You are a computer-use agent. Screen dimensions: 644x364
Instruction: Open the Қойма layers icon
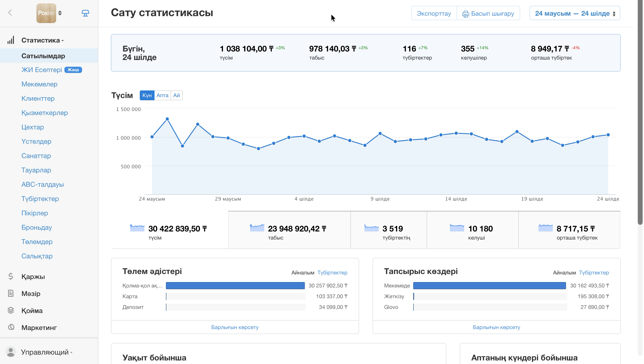click(x=11, y=310)
